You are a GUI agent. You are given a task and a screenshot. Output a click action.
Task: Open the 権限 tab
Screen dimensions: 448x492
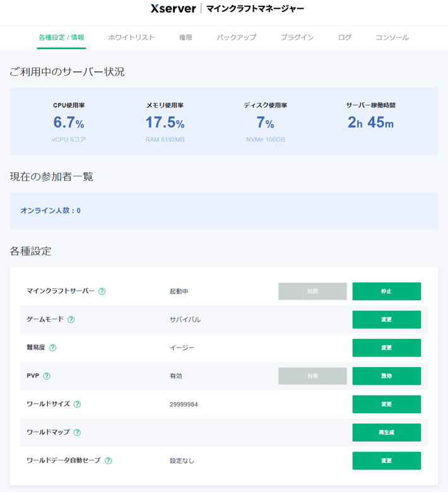[x=186, y=38]
